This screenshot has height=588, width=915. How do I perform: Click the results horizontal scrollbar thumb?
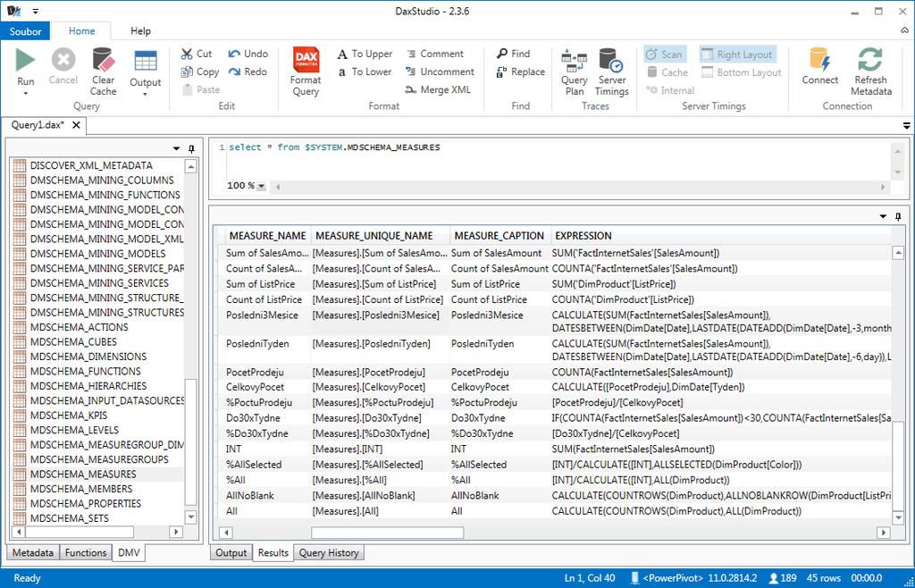[x=388, y=533]
